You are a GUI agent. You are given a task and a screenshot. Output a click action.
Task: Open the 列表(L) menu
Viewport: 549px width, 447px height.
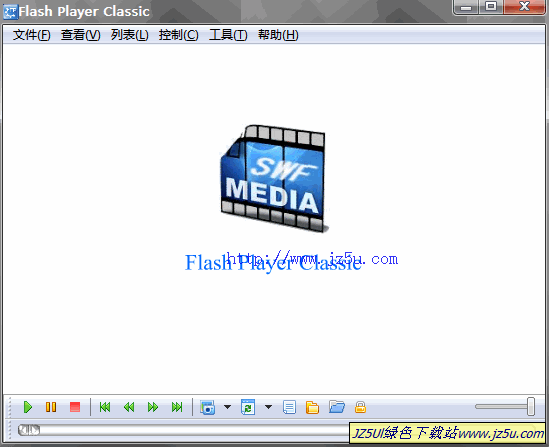130,35
